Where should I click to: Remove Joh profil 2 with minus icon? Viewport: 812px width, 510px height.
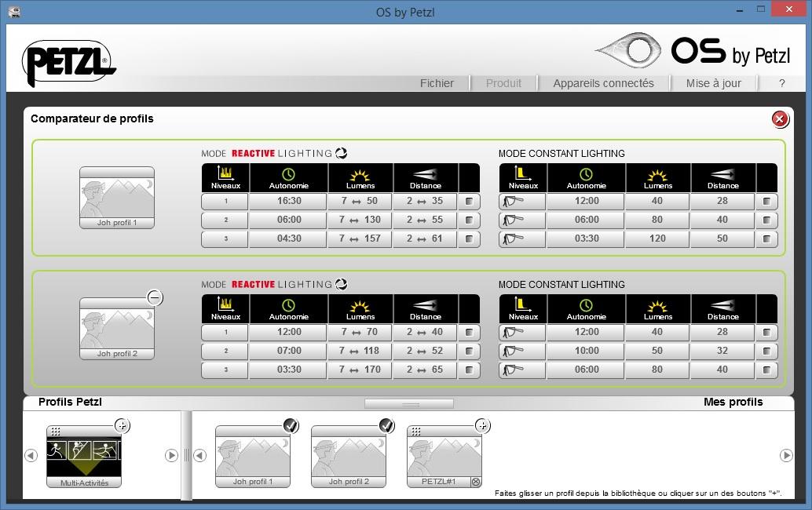pos(155,297)
